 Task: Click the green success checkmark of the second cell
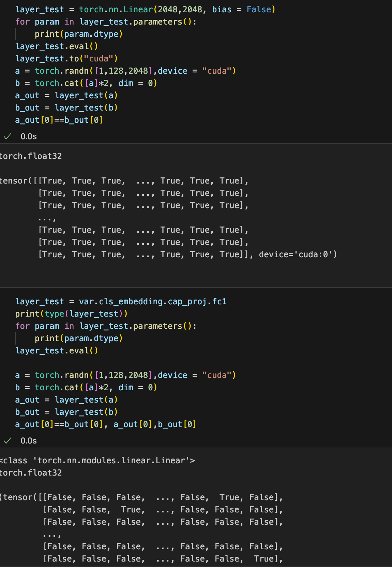pyautogui.click(x=7, y=441)
